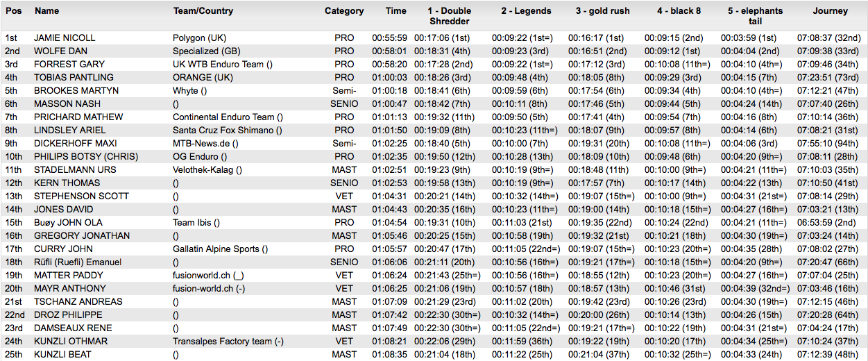Click the '5 - elephants tail' header
The width and height of the screenshot is (868, 361).
coord(755,16)
